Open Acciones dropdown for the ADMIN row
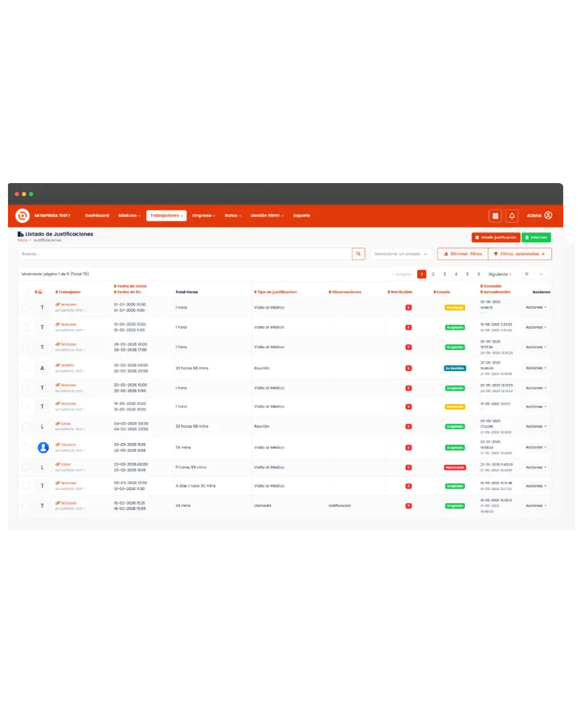The image size is (583, 728). click(x=536, y=368)
